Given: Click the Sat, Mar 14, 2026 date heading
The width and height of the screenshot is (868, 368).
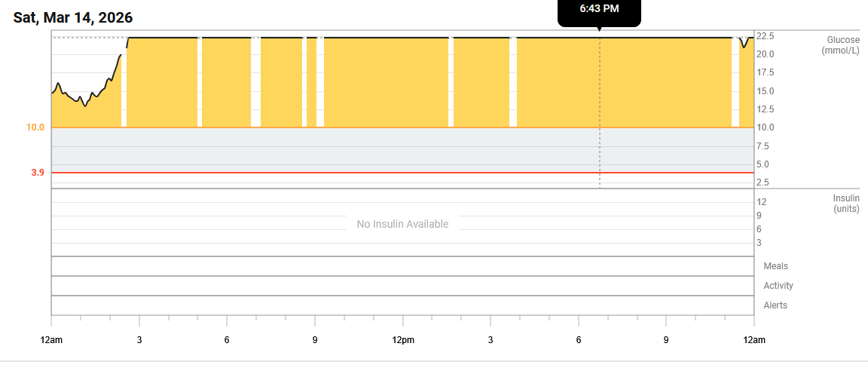Looking at the screenshot, I should (72, 18).
